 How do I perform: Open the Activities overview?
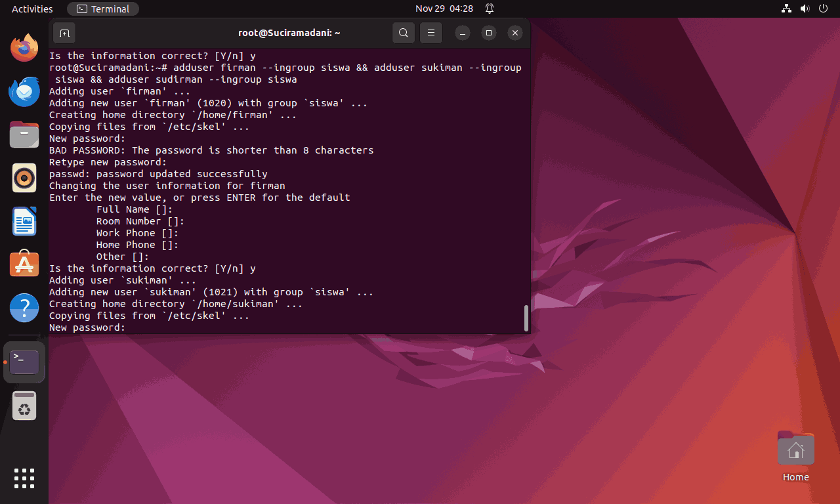click(x=32, y=9)
